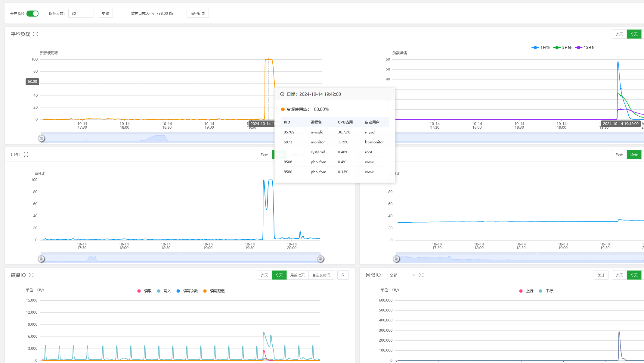Click the 统计 button in 网络IO
Screen dimensions: 644x363
tap(601, 275)
